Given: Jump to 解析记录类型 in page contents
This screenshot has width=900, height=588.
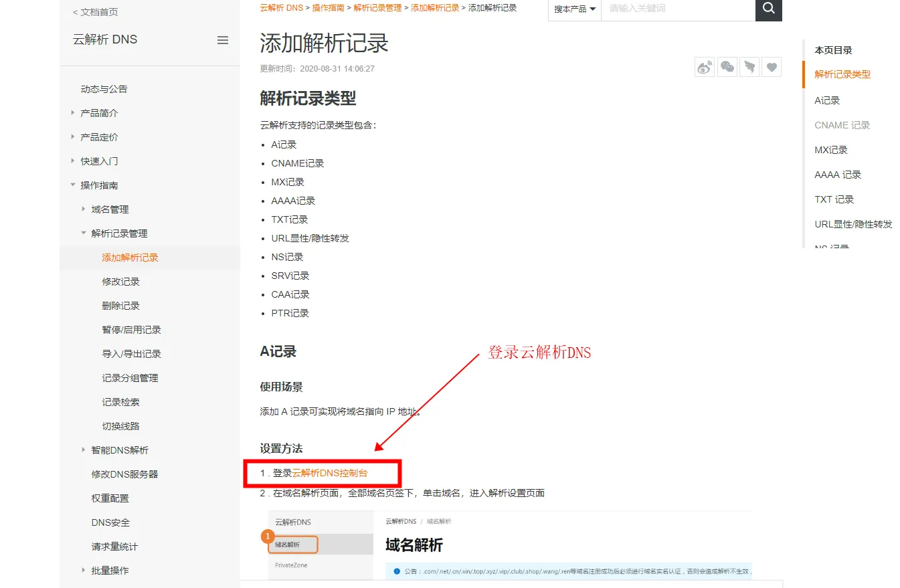Looking at the screenshot, I should [842, 74].
